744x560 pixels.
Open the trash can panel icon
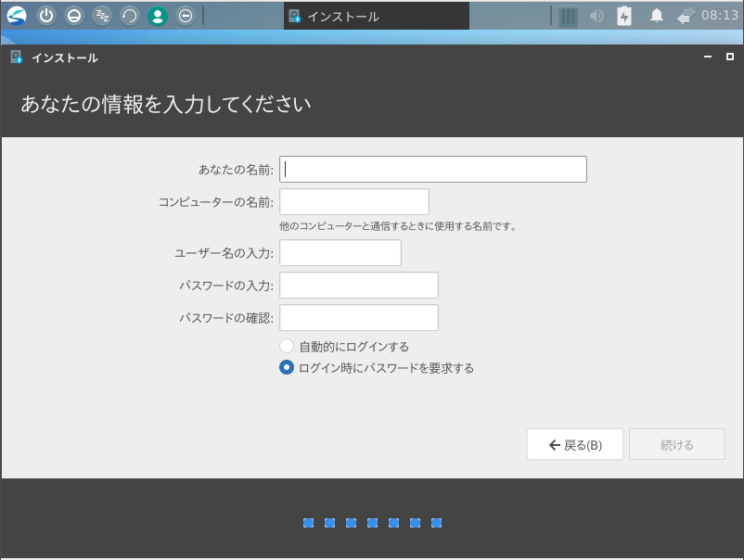(568, 16)
